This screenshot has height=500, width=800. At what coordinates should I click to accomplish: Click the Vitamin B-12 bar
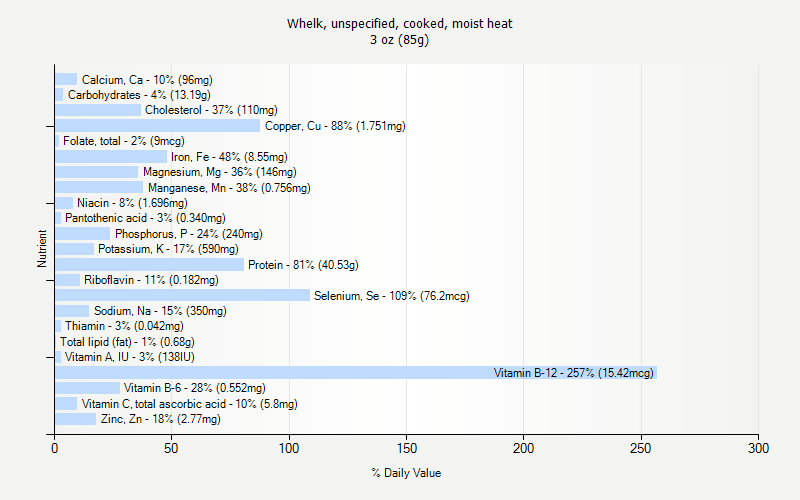pos(356,372)
